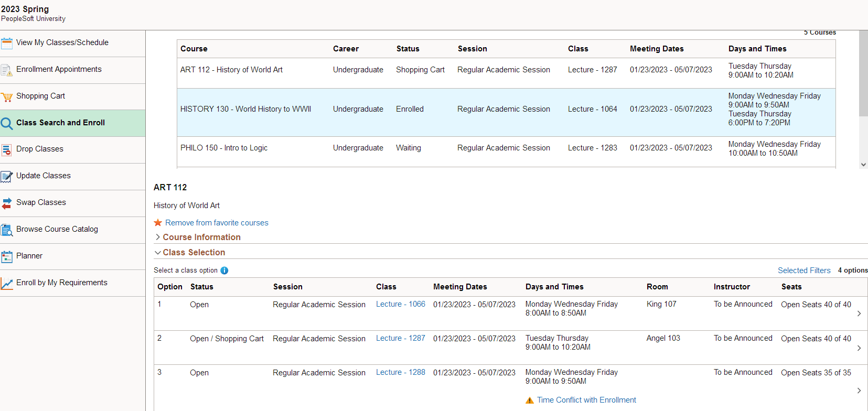
Task: Open Drop Classes menu item
Action: click(72, 150)
